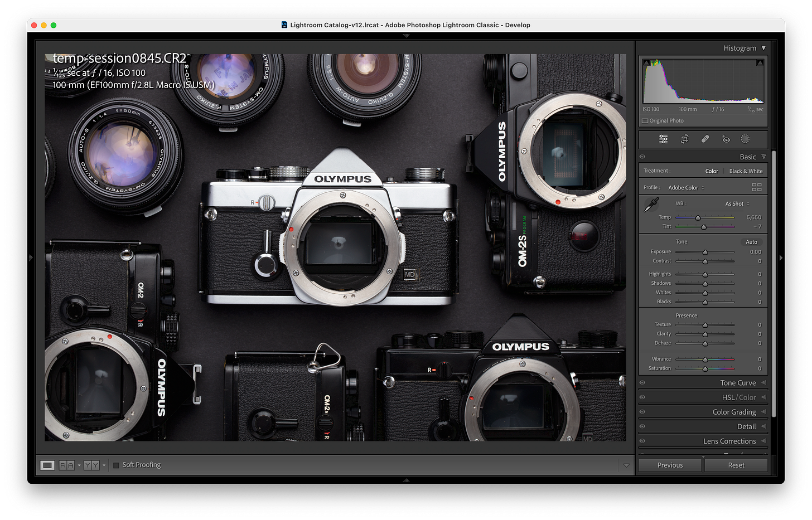The width and height of the screenshot is (812, 520).
Task: Collapse the Basic panel disclosure triangle
Action: click(x=763, y=157)
